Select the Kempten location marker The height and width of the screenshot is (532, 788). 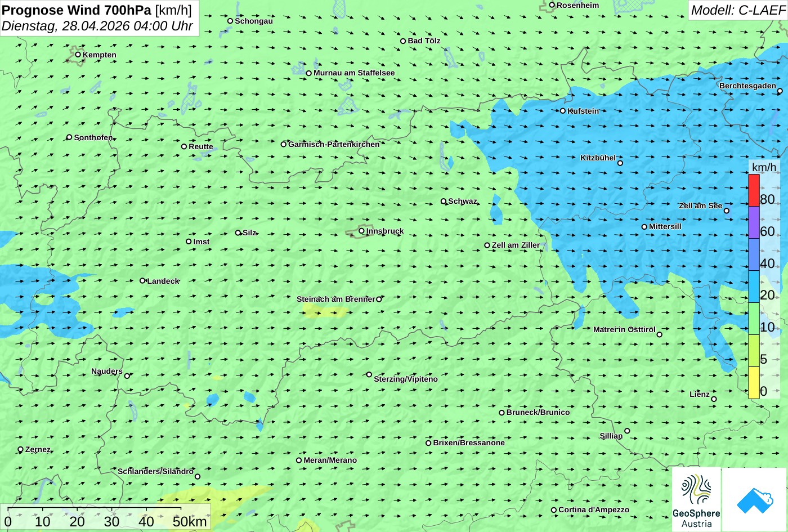point(78,55)
